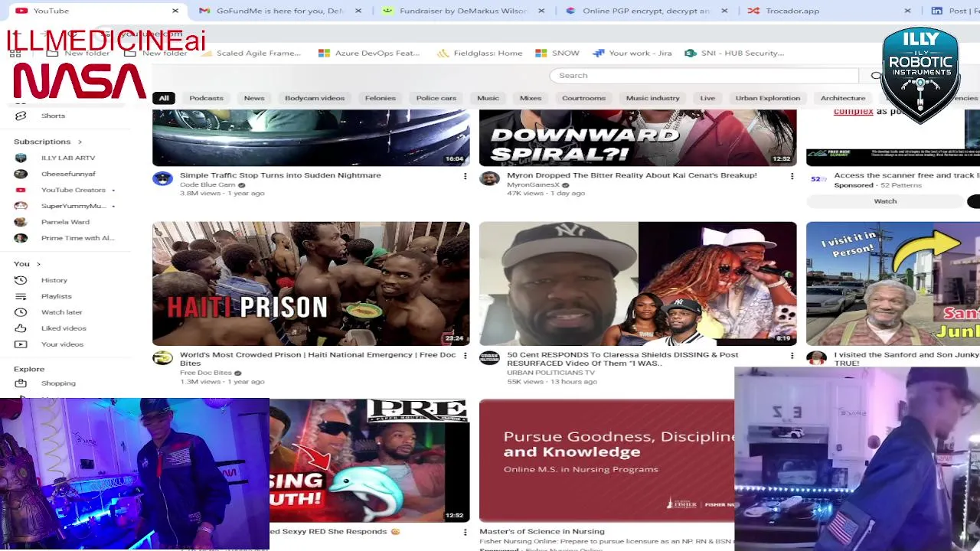
Task: Select the All filter chip
Action: click(x=164, y=98)
